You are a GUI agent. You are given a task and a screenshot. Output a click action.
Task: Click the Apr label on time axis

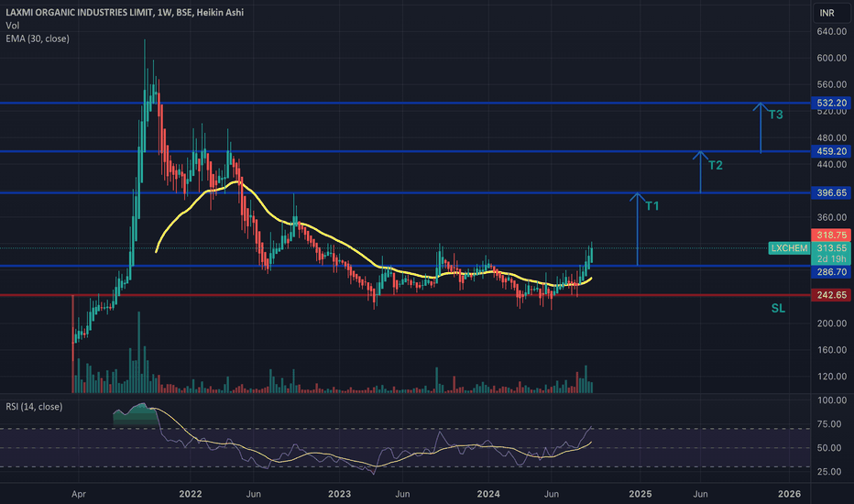tap(79, 494)
